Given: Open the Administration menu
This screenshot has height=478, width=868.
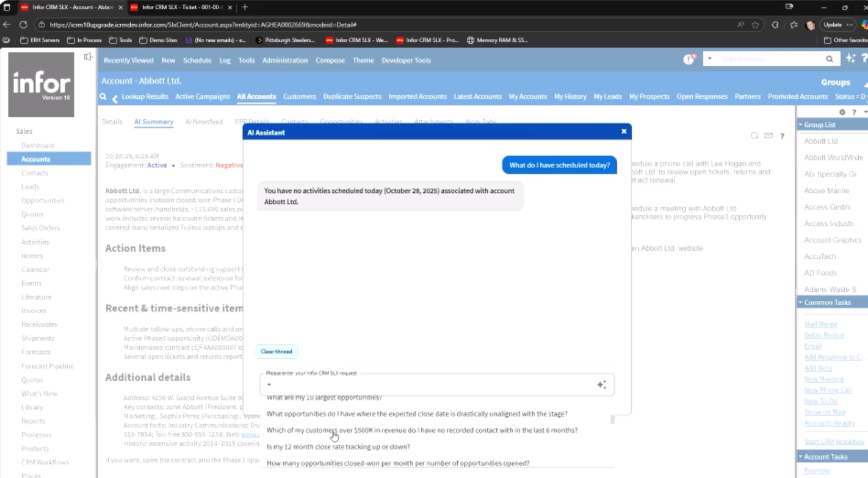Looking at the screenshot, I should pos(285,60).
